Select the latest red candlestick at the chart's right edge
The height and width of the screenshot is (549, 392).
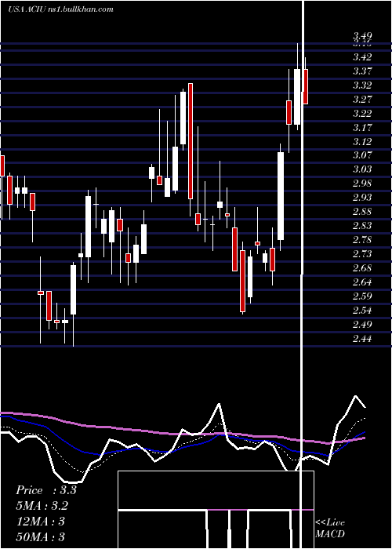(x=306, y=86)
